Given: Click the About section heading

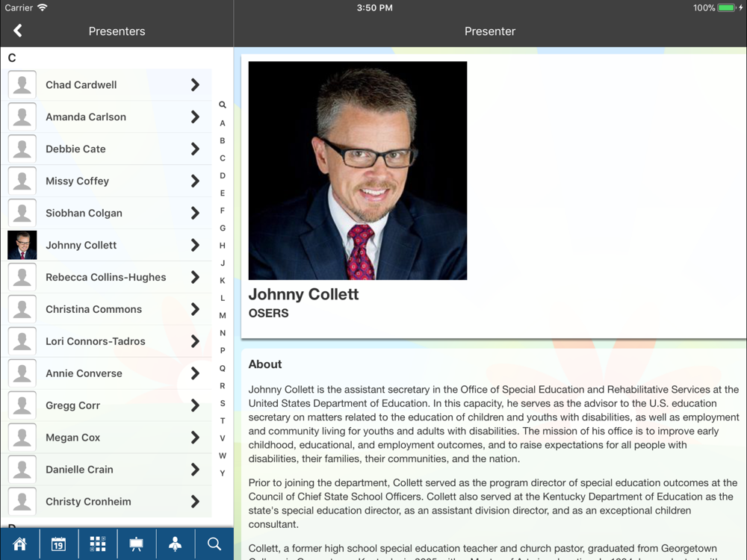Looking at the screenshot, I should tap(265, 364).
